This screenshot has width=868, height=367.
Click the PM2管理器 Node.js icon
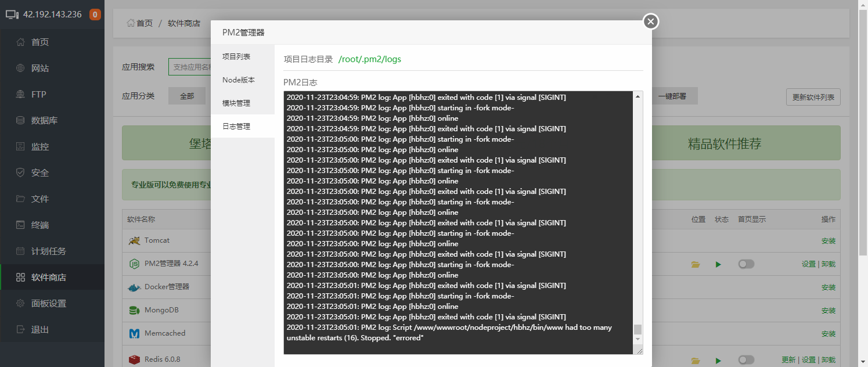pos(134,264)
